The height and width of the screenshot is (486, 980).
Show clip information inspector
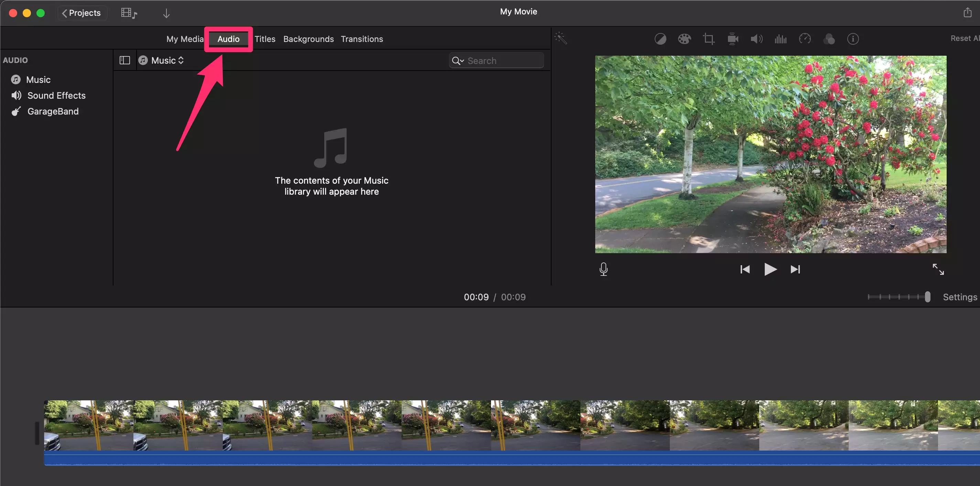point(852,39)
